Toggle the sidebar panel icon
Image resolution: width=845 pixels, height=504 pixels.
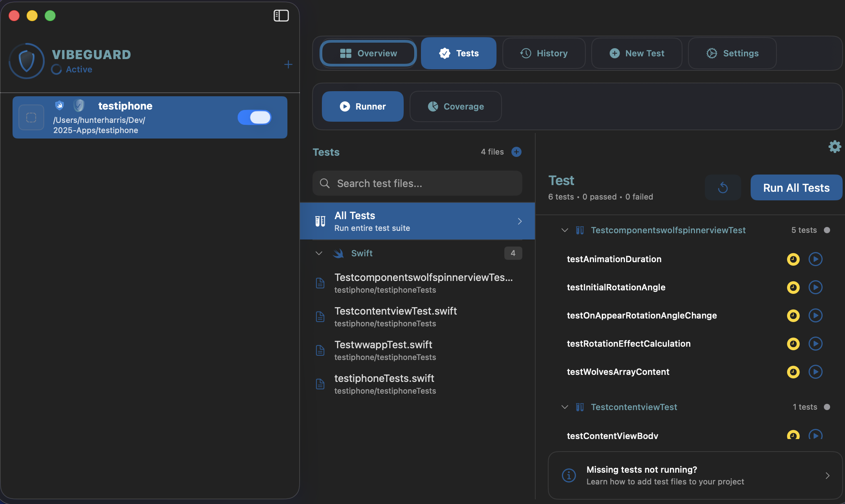click(x=281, y=16)
